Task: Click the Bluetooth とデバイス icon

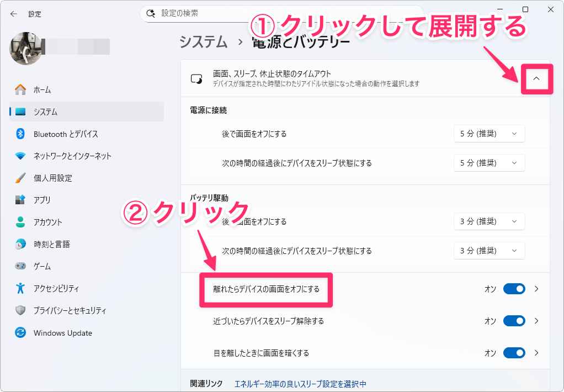Action: click(x=20, y=134)
